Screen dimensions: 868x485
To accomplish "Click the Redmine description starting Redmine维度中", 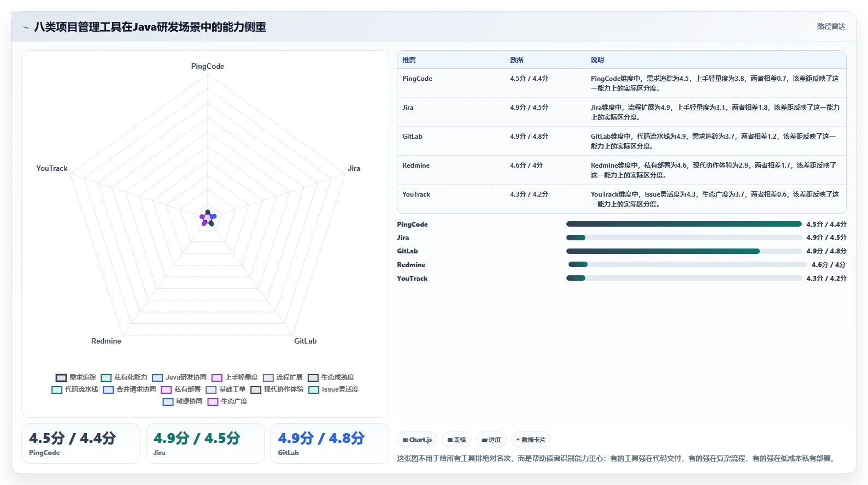I will coord(714,170).
